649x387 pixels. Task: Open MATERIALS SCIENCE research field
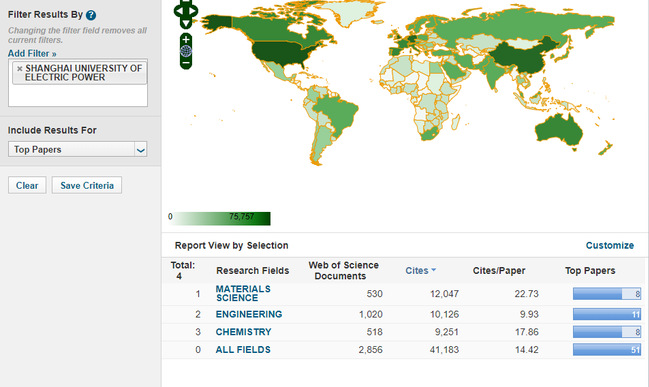tap(243, 293)
